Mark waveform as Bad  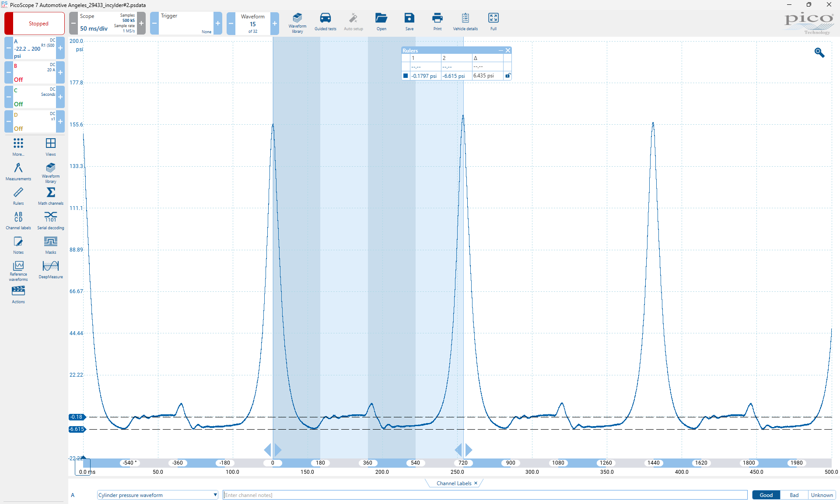(x=794, y=495)
